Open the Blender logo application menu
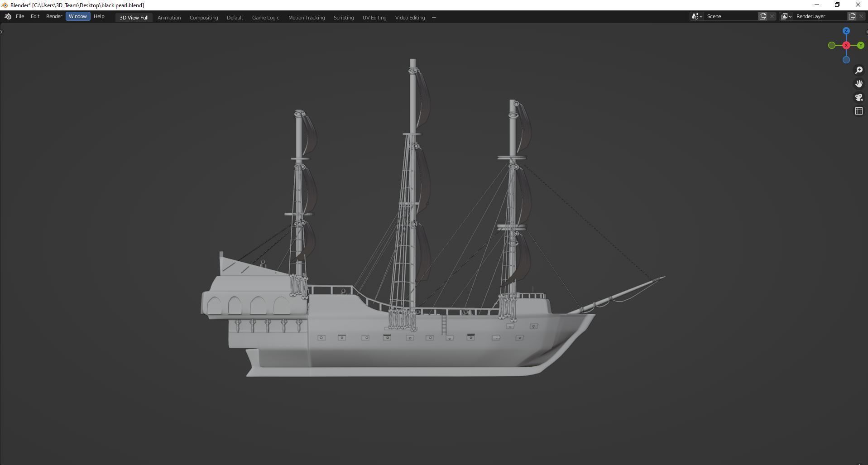The image size is (868, 465). (x=8, y=16)
